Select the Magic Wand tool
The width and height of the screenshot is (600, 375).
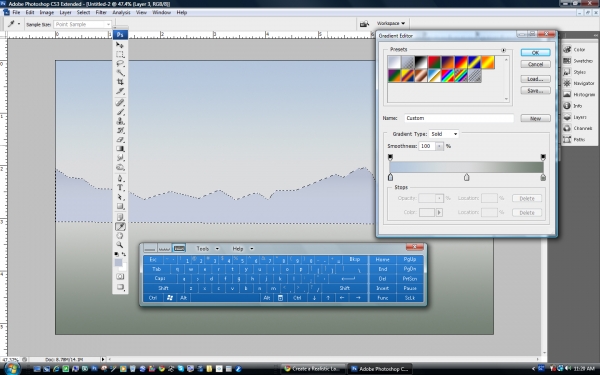(x=120, y=73)
